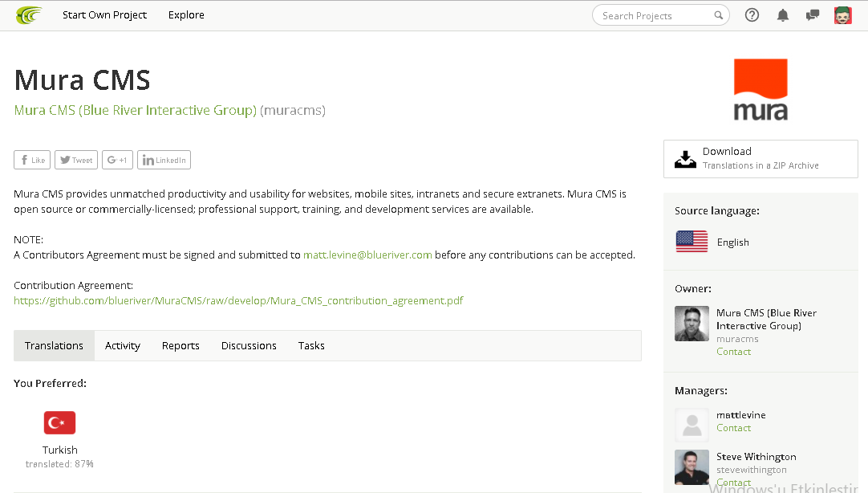Screen dimensions: 868x493
Task: Share on Google +1 button
Action: [x=117, y=160]
